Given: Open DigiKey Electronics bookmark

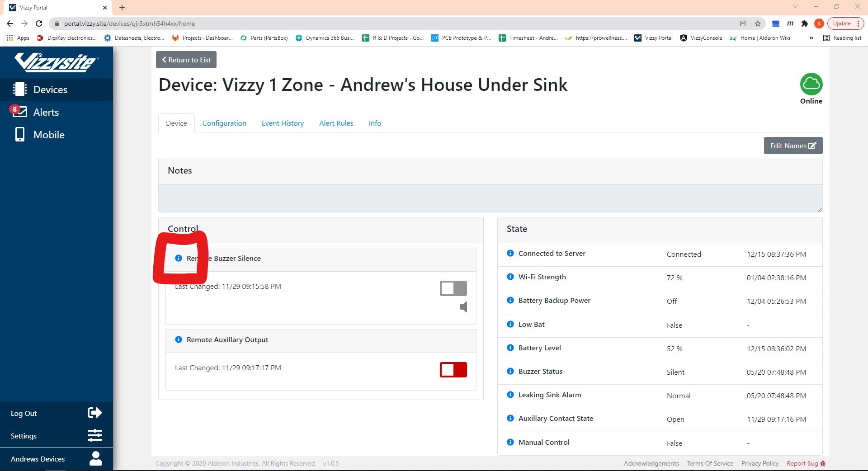Looking at the screenshot, I should tap(66, 38).
